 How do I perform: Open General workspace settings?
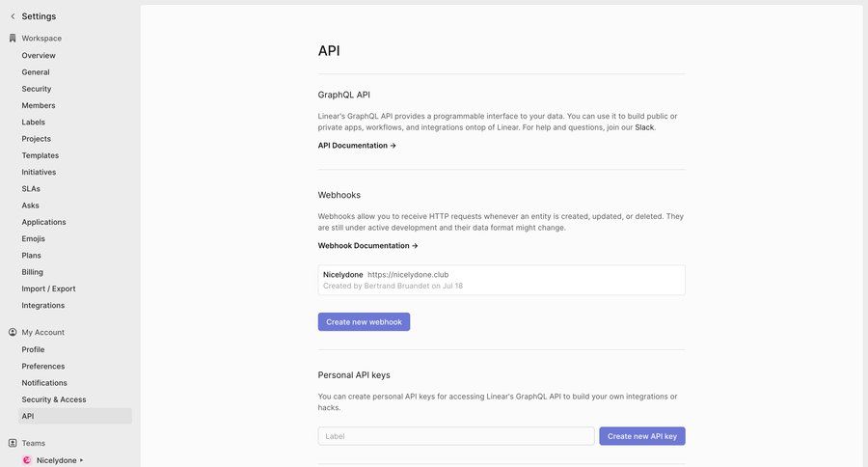click(36, 72)
